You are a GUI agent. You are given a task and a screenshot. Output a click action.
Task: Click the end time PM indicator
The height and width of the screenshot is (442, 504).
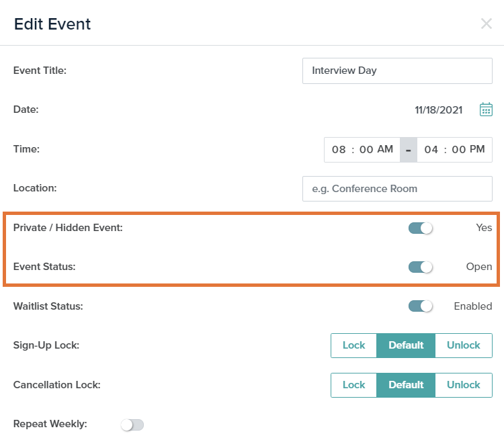point(477,150)
